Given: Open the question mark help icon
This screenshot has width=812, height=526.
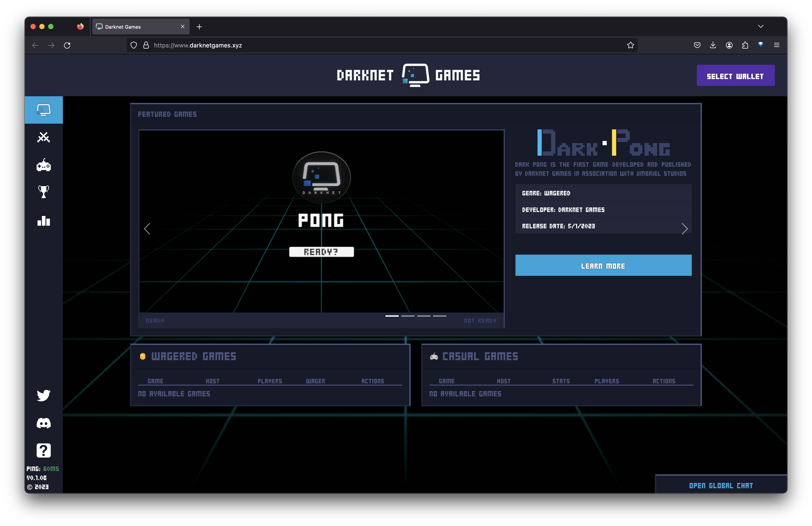Looking at the screenshot, I should coord(44,450).
